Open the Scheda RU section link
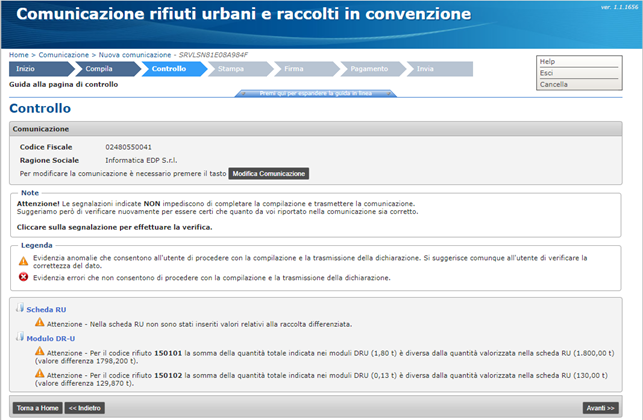Screen dimensions: 643x420 pyautogui.click(x=47, y=309)
